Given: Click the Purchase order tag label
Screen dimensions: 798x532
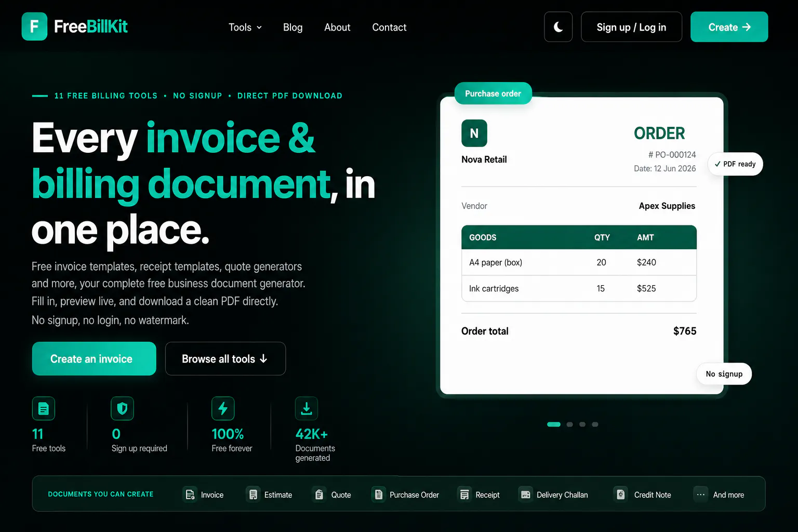Looking at the screenshot, I should coord(493,94).
